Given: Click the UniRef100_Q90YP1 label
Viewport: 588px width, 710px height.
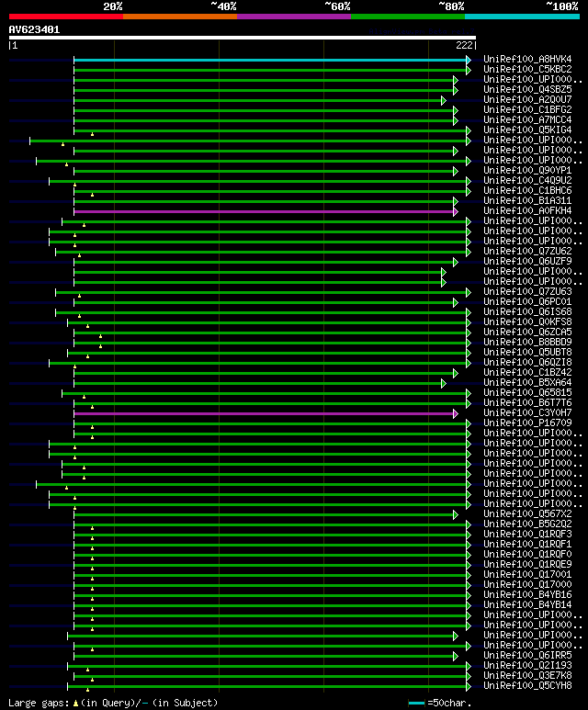Looking at the screenshot, I should (x=527, y=170).
